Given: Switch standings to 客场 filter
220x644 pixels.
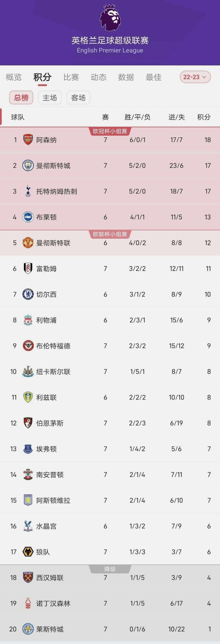Looking at the screenshot, I should (x=78, y=98).
